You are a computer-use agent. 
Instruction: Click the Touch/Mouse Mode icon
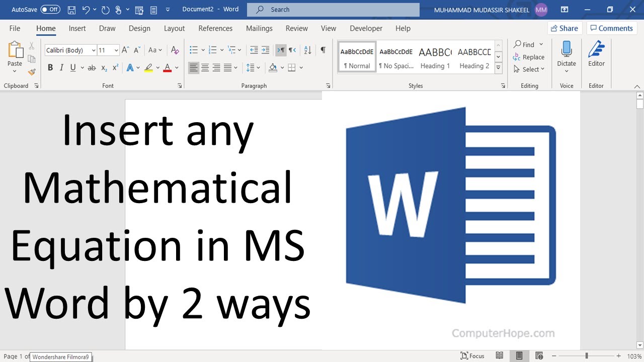pyautogui.click(x=118, y=10)
